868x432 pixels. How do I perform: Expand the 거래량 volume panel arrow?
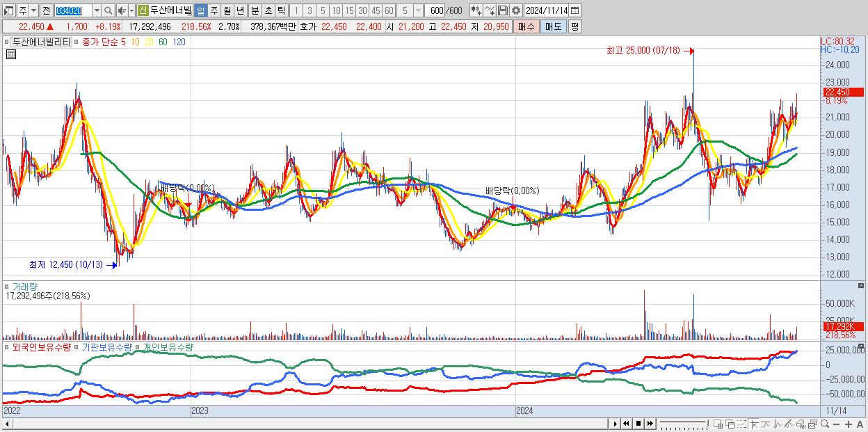coord(8,286)
